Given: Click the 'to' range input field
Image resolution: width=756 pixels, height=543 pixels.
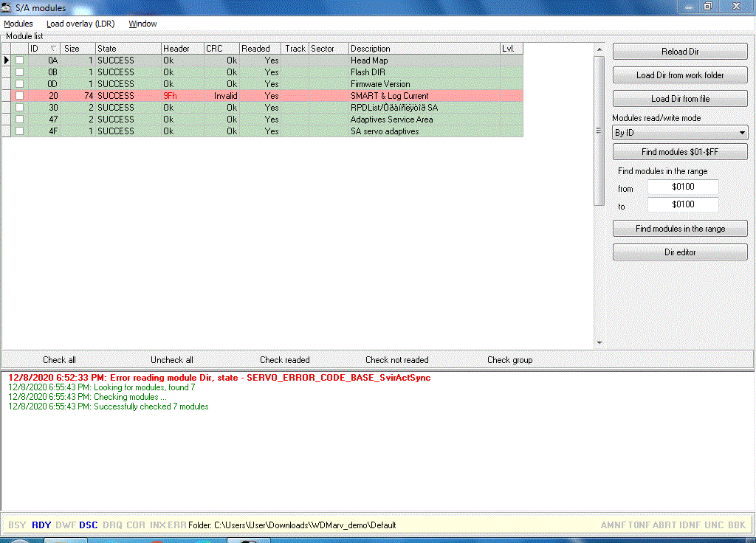Looking at the screenshot, I should [x=683, y=204].
